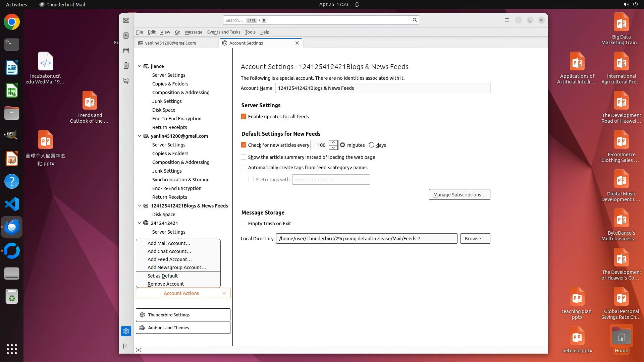This screenshot has height=362, width=644.
Task: Open the Calendar sidebar icon
Action: tap(126, 51)
